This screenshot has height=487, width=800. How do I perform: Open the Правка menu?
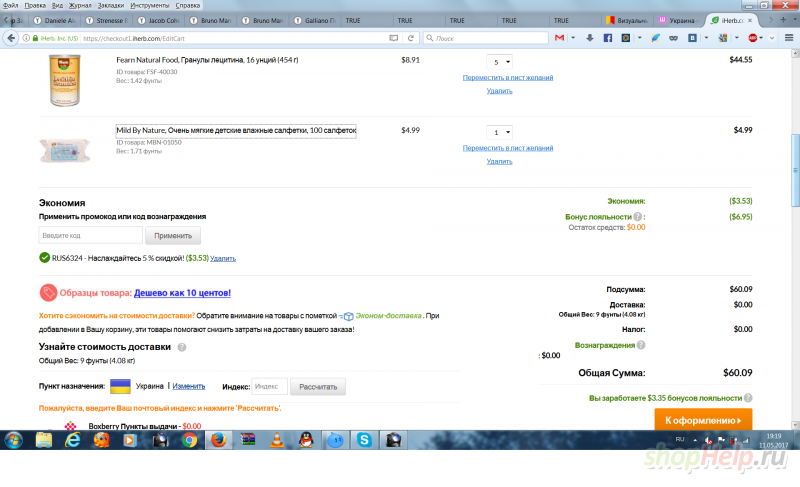point(35,5)
